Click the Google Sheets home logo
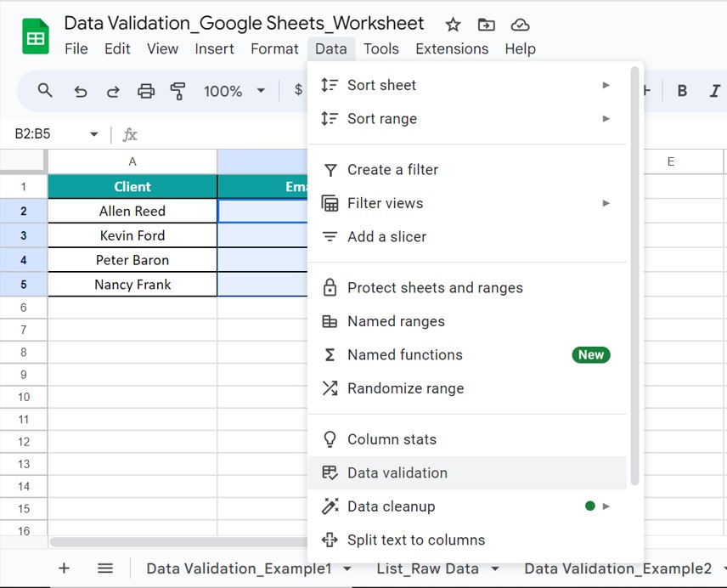The image size is (727, 588). 36,37
